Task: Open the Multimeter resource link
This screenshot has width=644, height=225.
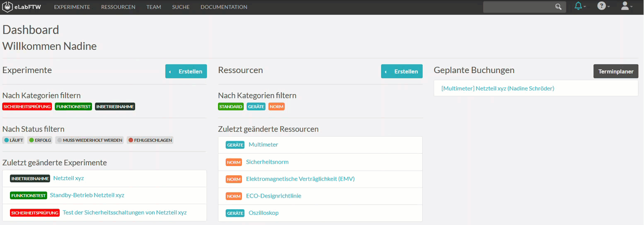Action: point(263,144)
